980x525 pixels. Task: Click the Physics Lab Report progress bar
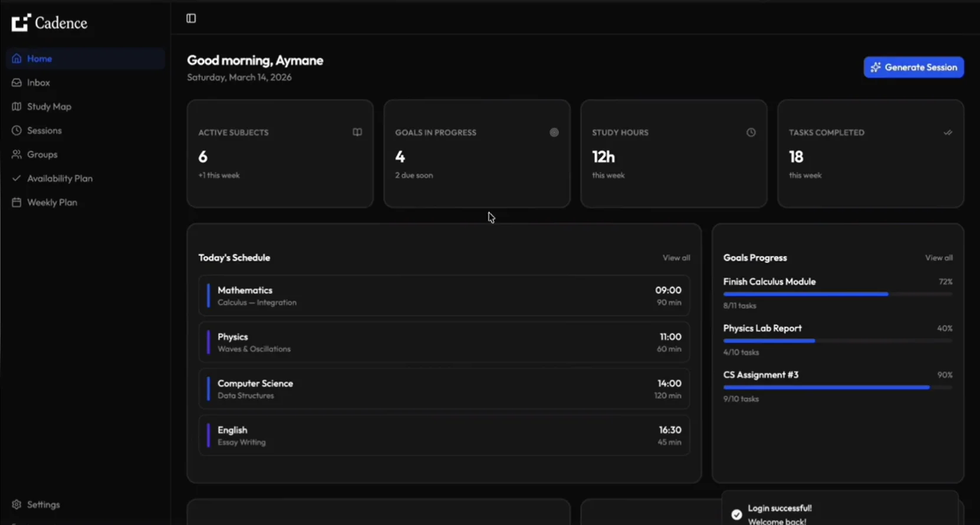point(838,341)
